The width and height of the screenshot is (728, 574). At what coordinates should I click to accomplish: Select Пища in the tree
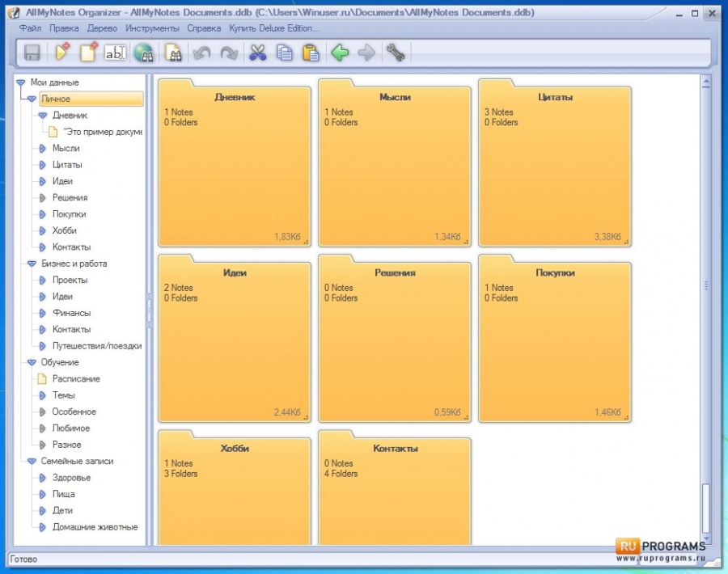pos(63,494)
